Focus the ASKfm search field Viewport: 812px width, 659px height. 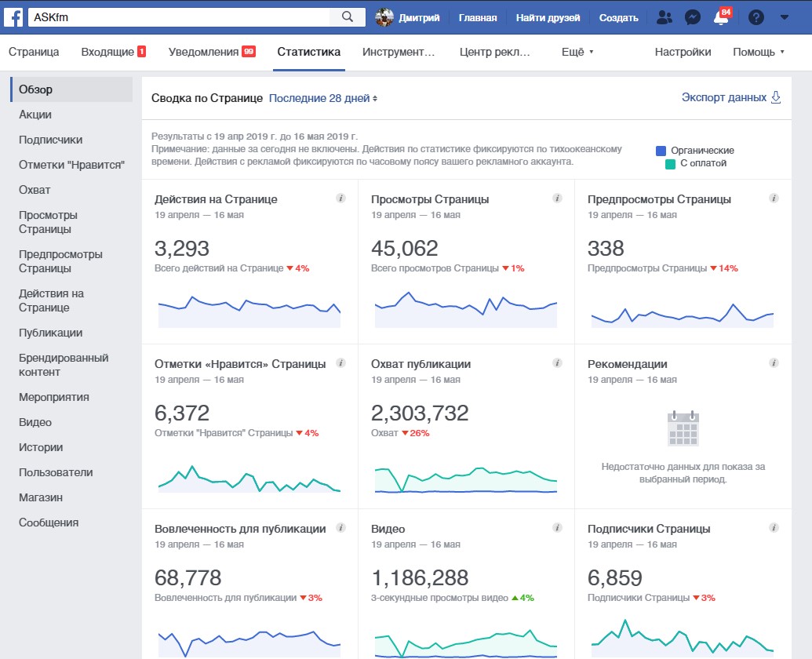point(179,17)
